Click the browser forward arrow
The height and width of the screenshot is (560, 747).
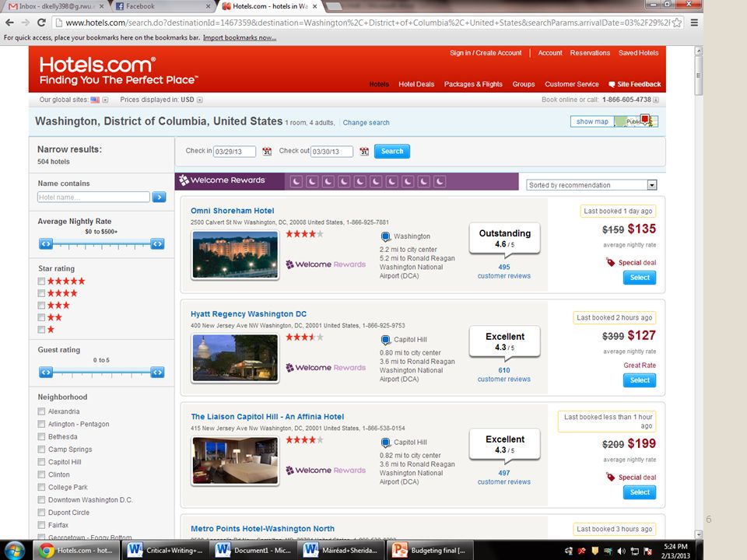pyautogui.click(x=25, y=23)
